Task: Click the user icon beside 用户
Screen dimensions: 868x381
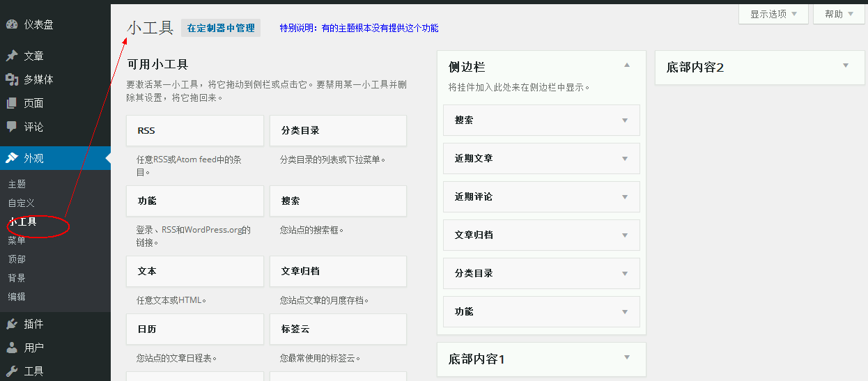Action: (x=12, y=348)
